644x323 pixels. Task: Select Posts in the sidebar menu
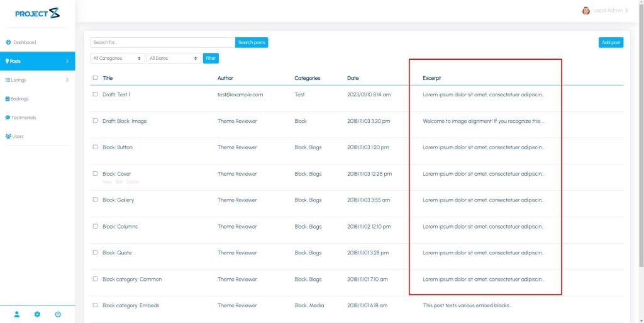37,61
